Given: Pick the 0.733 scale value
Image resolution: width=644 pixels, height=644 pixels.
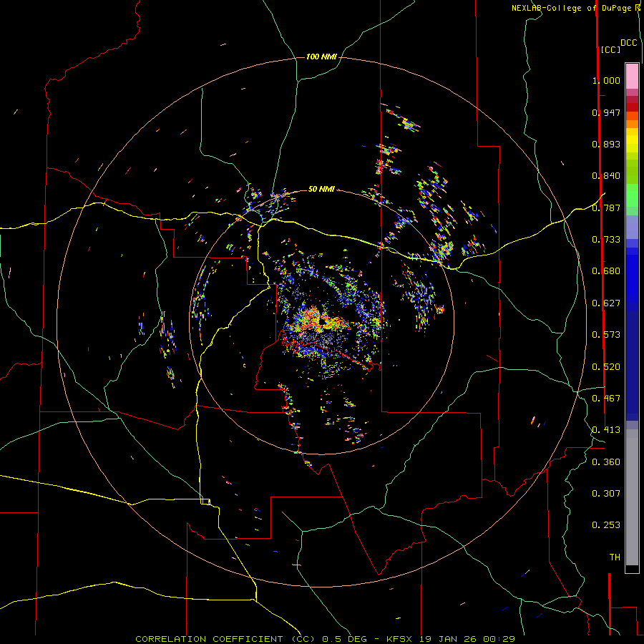Looking at the screenshot, I should pos(606,240).
